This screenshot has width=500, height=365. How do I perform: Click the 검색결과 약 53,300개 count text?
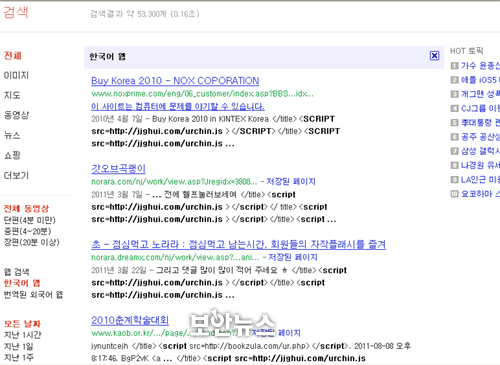[x=145, y=14]
